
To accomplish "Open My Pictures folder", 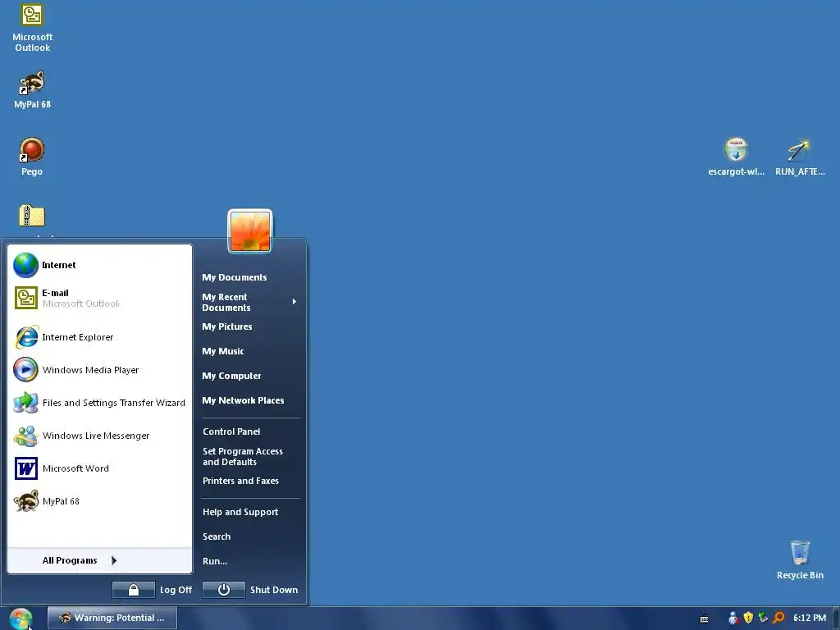I will coord(249,326).
